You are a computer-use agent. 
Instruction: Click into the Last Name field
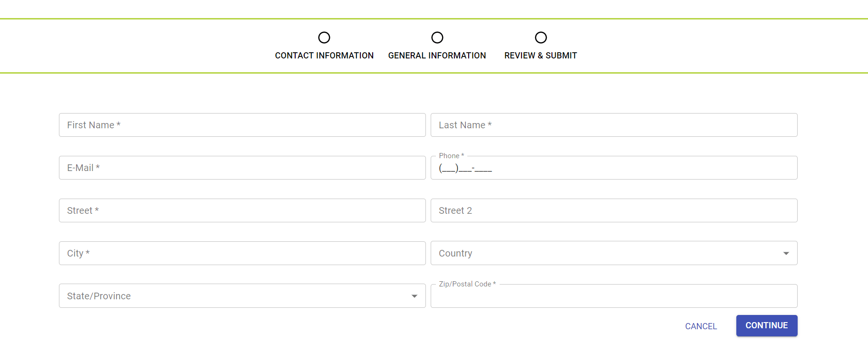(x=614, y=125)
